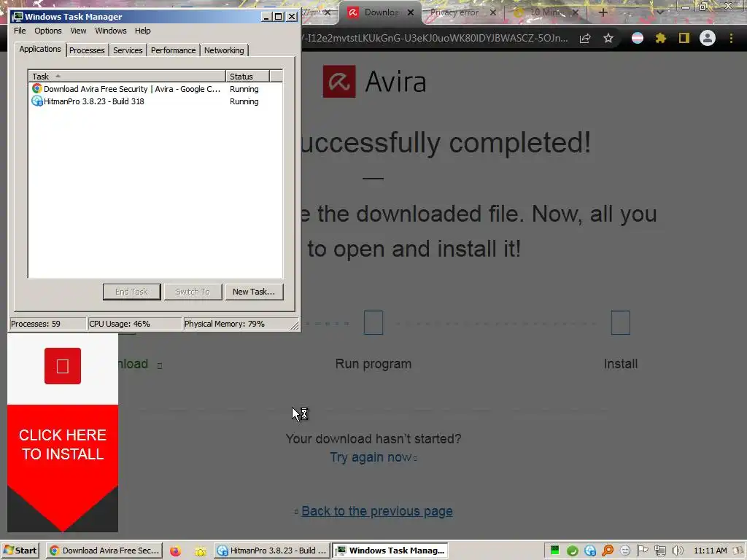747x560 pixels.
Task: Open the Action Center flag tray icon
Action: [642, 551]
